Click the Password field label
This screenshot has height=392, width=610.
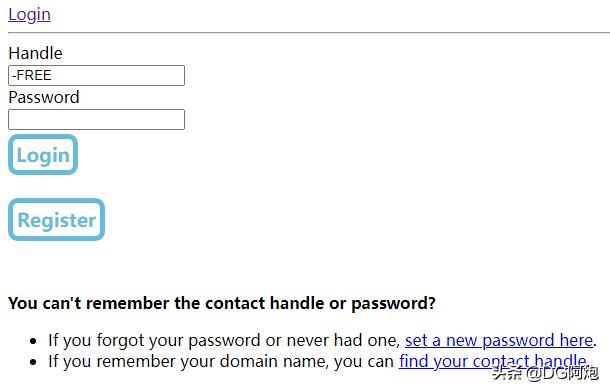click(x=44, y=97)
